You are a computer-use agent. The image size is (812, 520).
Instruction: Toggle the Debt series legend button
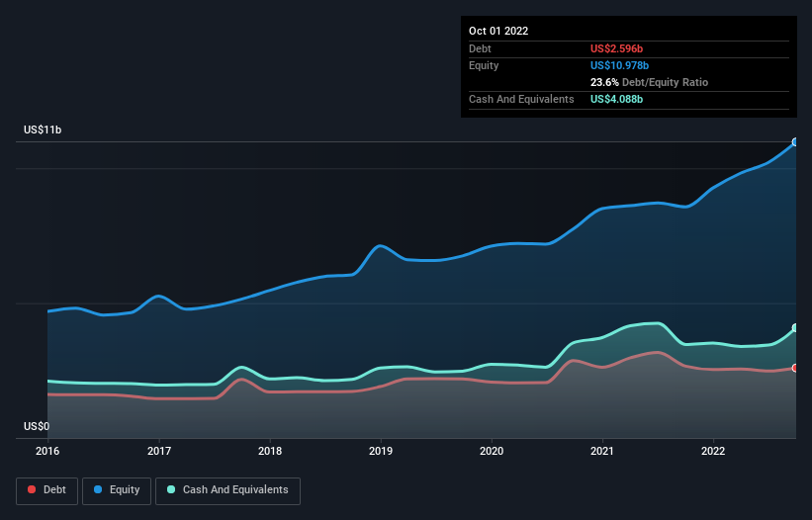tap(46, 490)
